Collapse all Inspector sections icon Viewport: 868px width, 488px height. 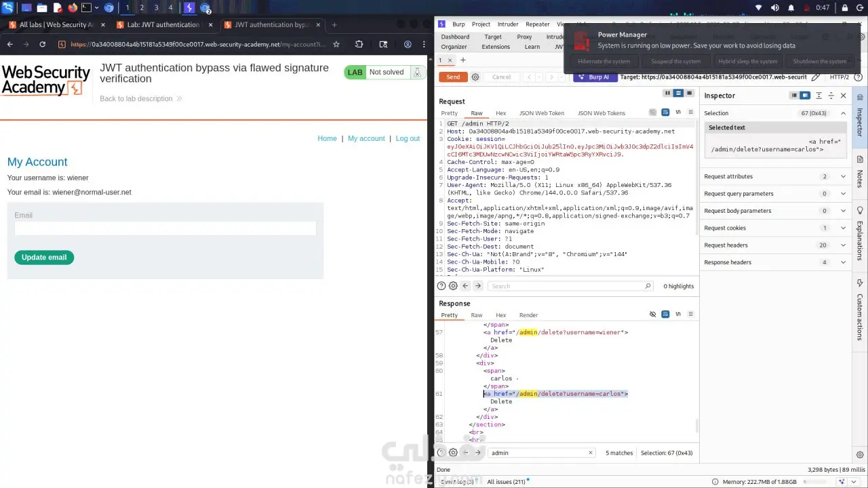point(831,96)
